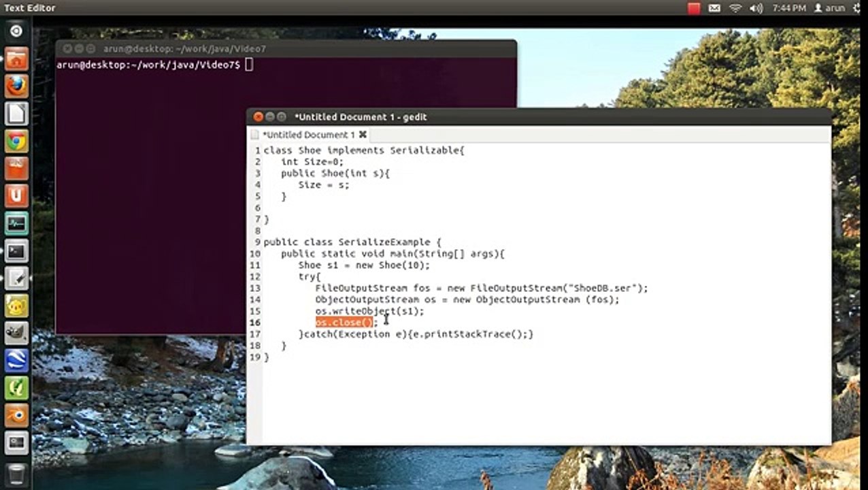The height and width of the screenshot is (490, 868).
Task: Click the 'catch(Exception e)' line
Action: pos(416,334)
